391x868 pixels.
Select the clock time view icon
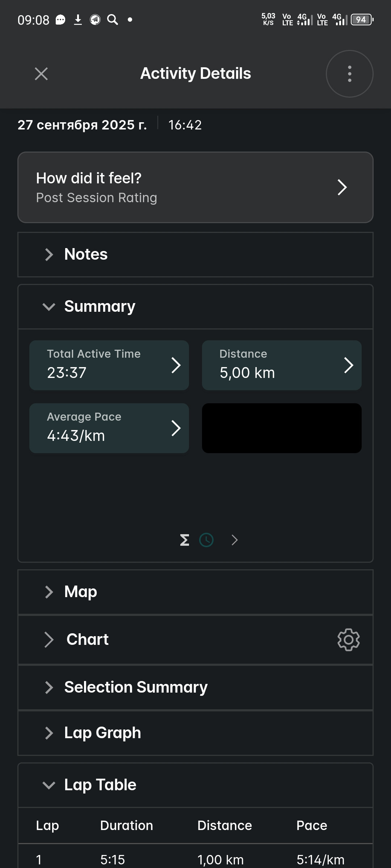pyautogui.click(x=206, y=540)
